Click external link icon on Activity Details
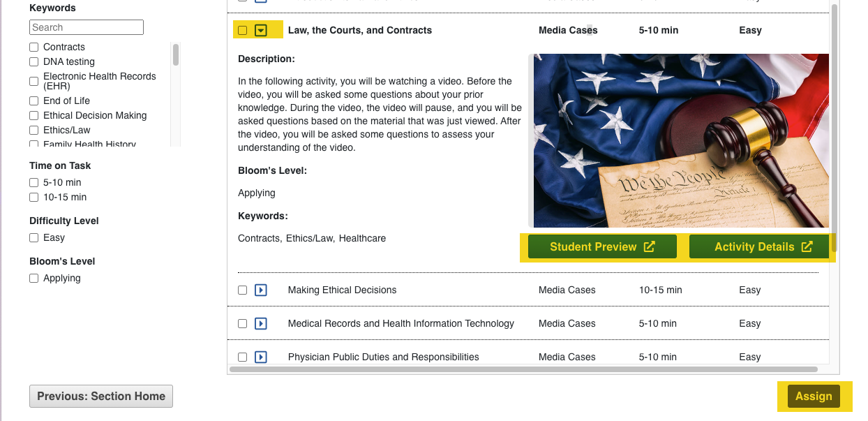The width and height of the screenshot is (868, 421). tap(807, 246)
